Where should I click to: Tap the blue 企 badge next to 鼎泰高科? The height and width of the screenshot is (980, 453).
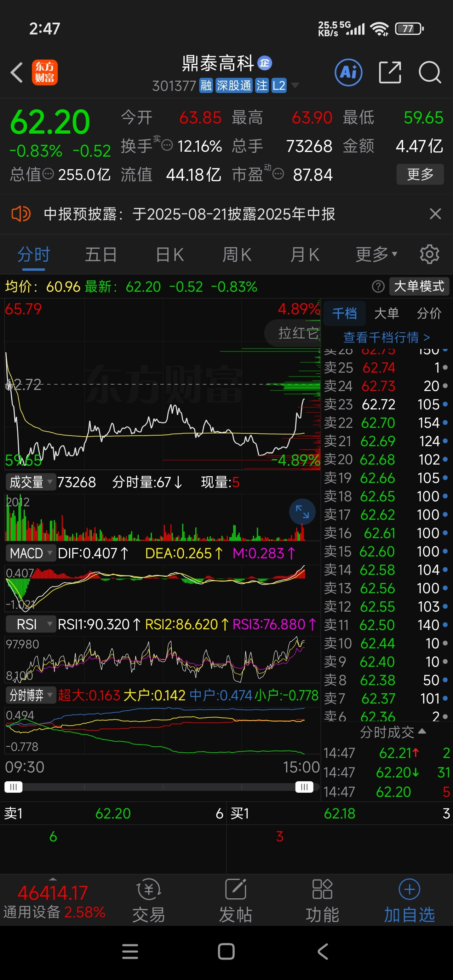click(x=265, y=63)
